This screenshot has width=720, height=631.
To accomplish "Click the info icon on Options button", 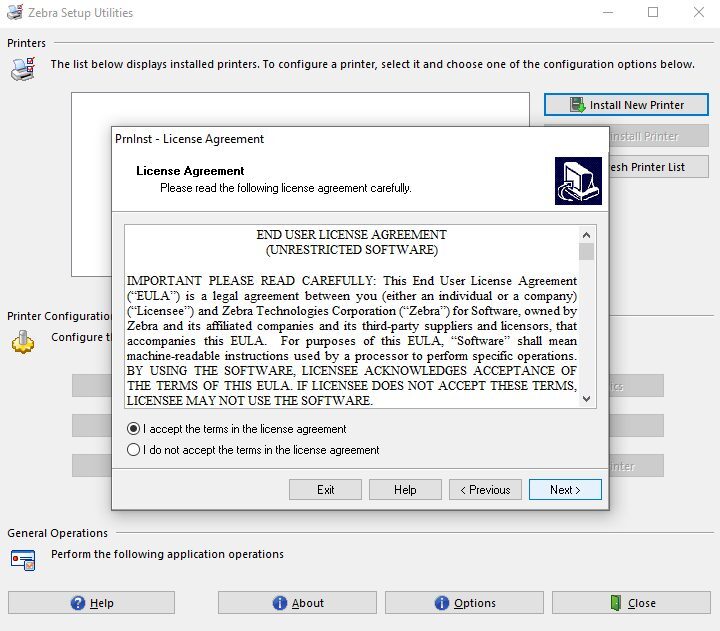I will (442, 603).
